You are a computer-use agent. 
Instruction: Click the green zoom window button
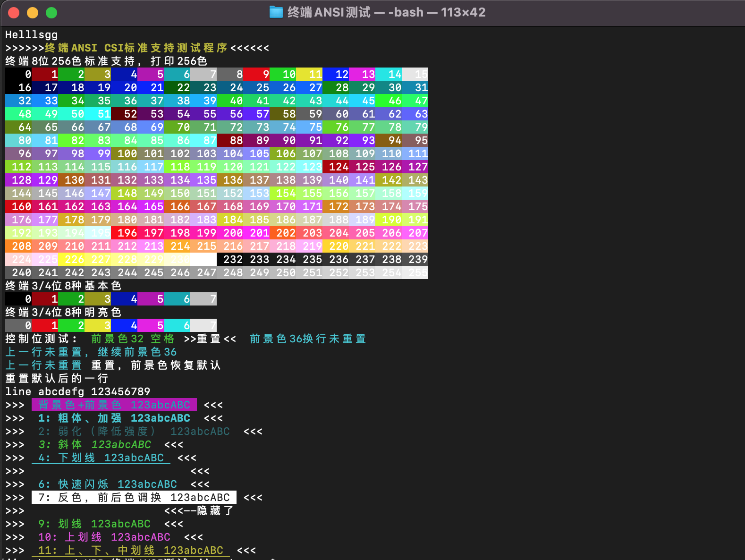tap(51, 13)
